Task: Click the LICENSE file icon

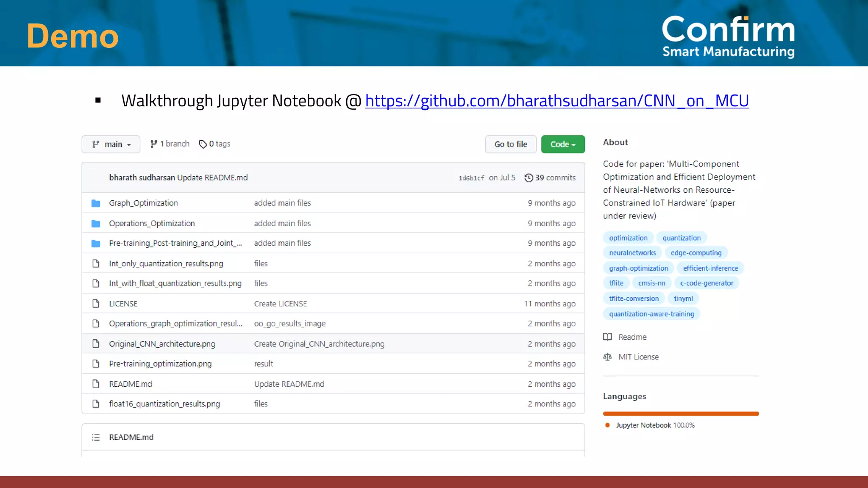Action: coord(96,304)
